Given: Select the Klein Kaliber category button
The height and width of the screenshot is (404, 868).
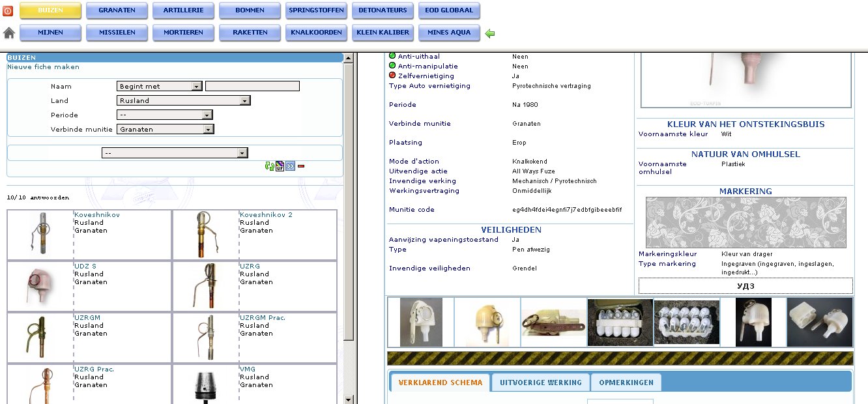Looking at the screenshot, I should coord(383,33).
